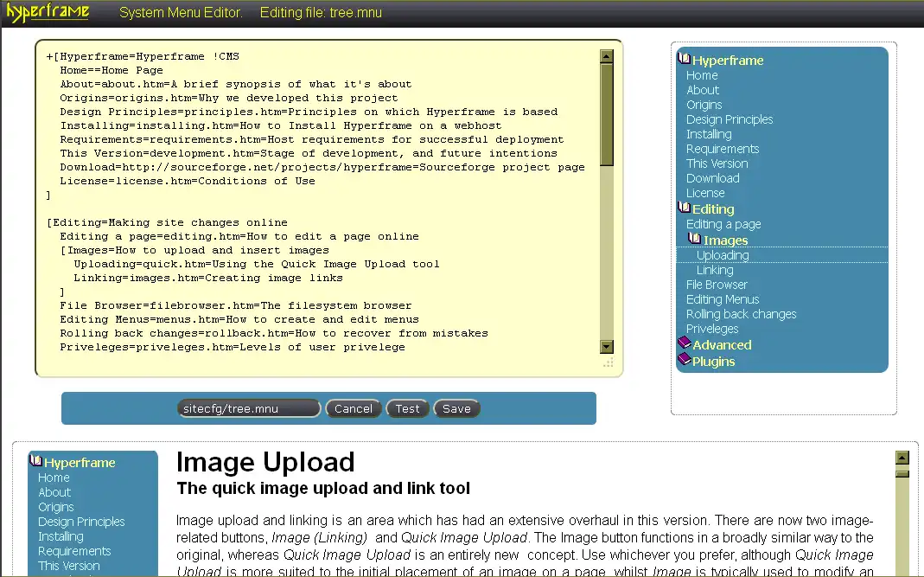Click the Test button
Image resolution: width=924 pixels, height=577 pixels.
[407, 409]
